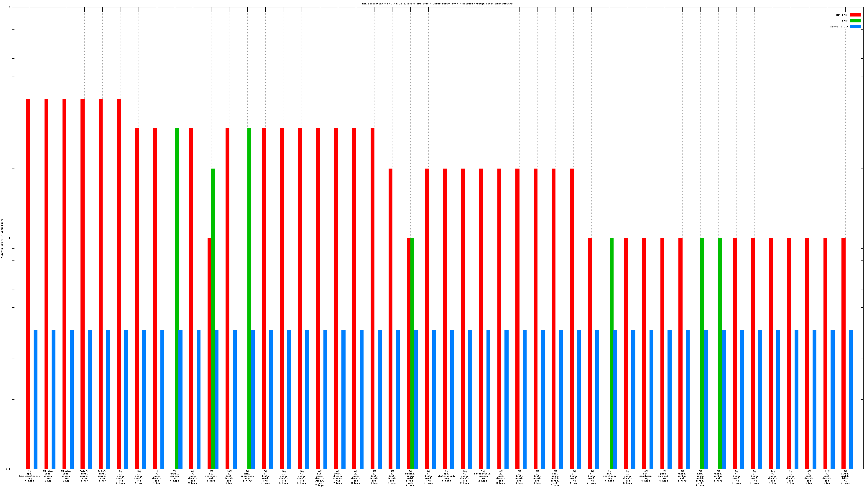Select the 65c90a.iadb.isipp.com axis label
The width and height of the screenshot is (868, 488).
tap(48, 476)
